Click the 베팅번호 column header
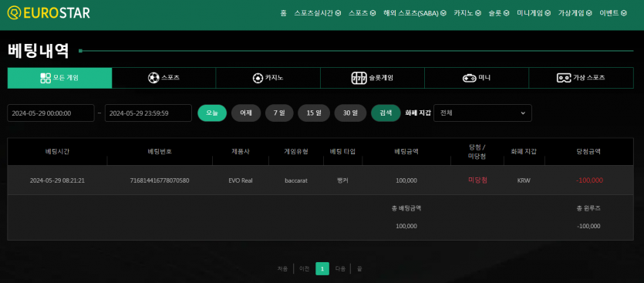This screenshot has height=283, width=644. point(160,151)
